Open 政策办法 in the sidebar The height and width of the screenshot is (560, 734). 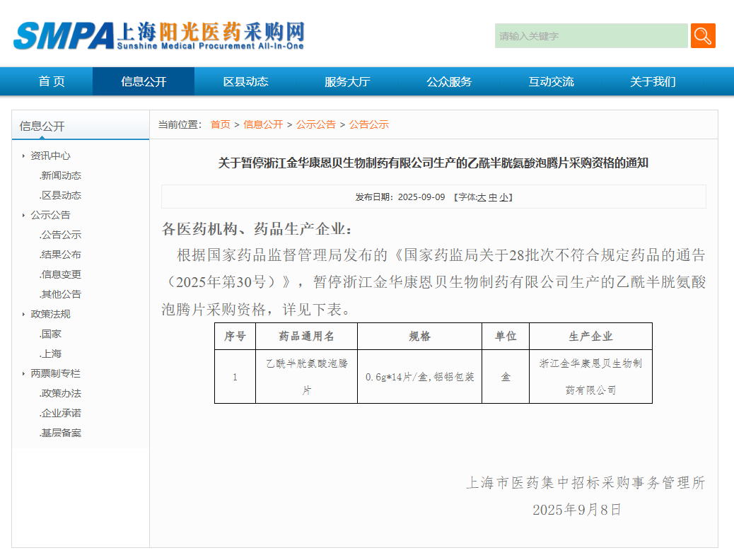[x=60, y=393]
